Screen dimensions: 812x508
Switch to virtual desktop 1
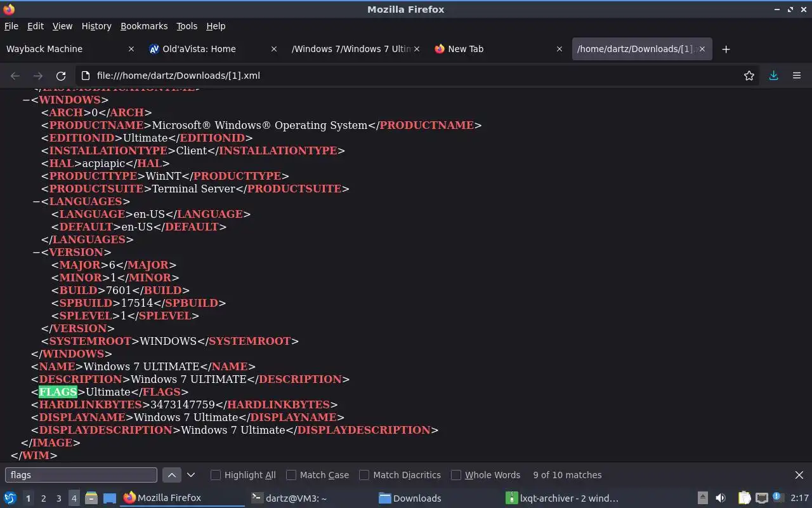pos(28,498)
